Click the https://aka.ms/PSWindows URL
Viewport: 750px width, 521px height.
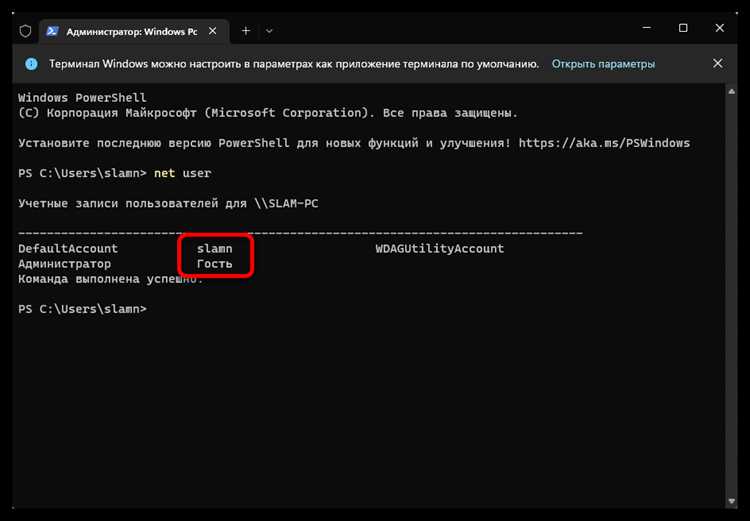[604, 143]
